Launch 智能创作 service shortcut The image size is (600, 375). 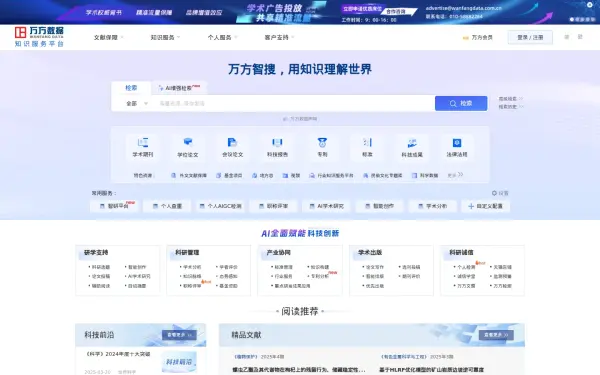[x=379, y=206]
